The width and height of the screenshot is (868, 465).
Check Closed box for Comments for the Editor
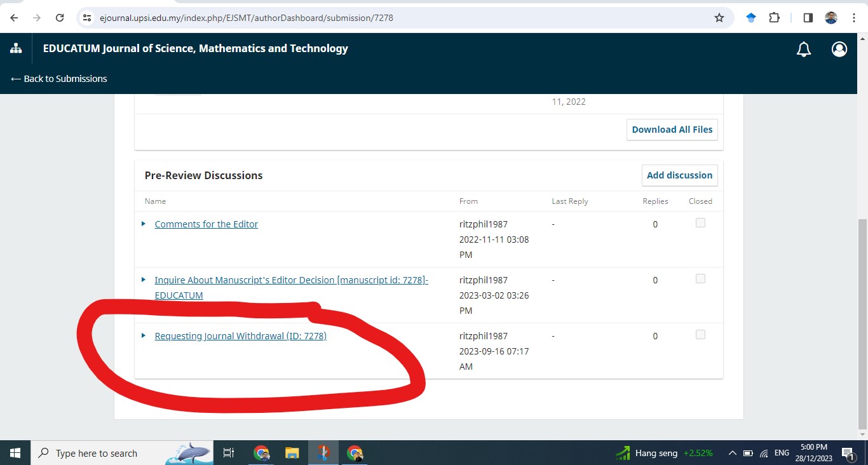coord(700,223)
